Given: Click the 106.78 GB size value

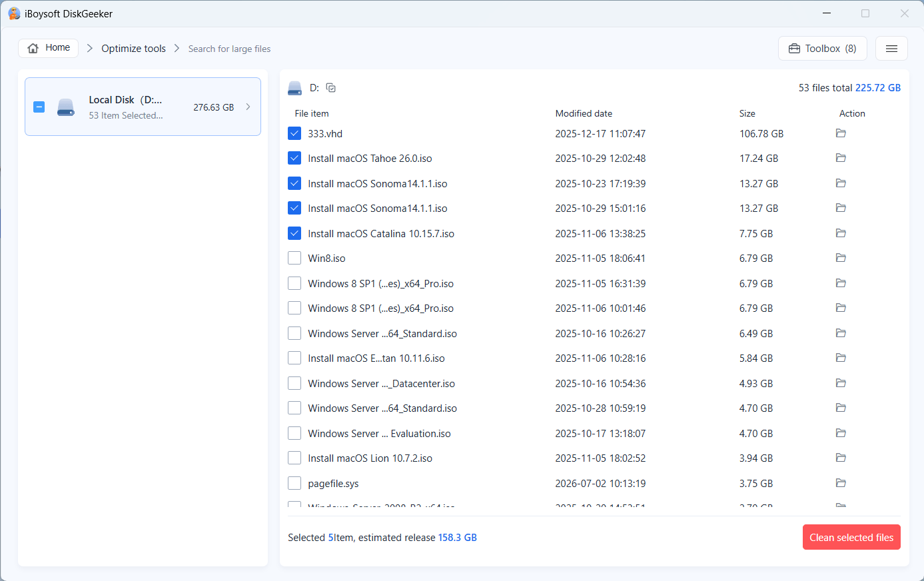Looking at the screenshot, I should click(761, 133).
